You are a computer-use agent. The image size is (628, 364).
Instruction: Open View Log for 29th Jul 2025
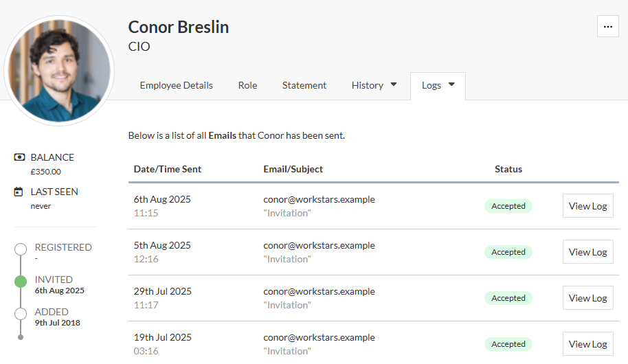[587, 298]
